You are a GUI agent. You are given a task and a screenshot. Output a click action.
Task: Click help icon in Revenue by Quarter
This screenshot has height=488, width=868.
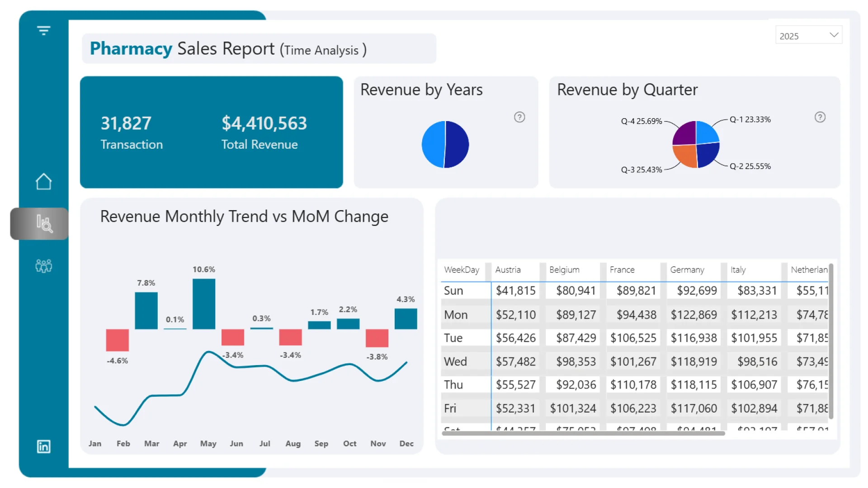[820, 117]
